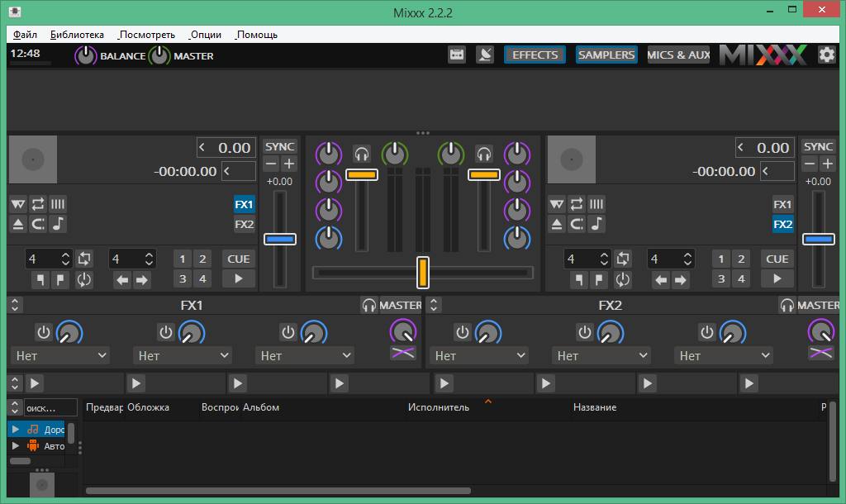846x504 pixels.
Task: Enable second effect power in FX1
Action: [165, 332]
